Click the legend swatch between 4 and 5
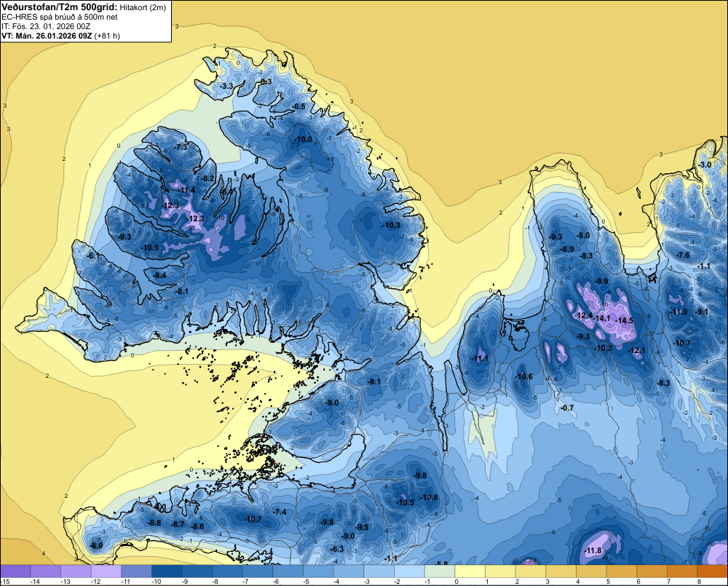The height and width of the screenshot is (586, 728). point(591,571)
